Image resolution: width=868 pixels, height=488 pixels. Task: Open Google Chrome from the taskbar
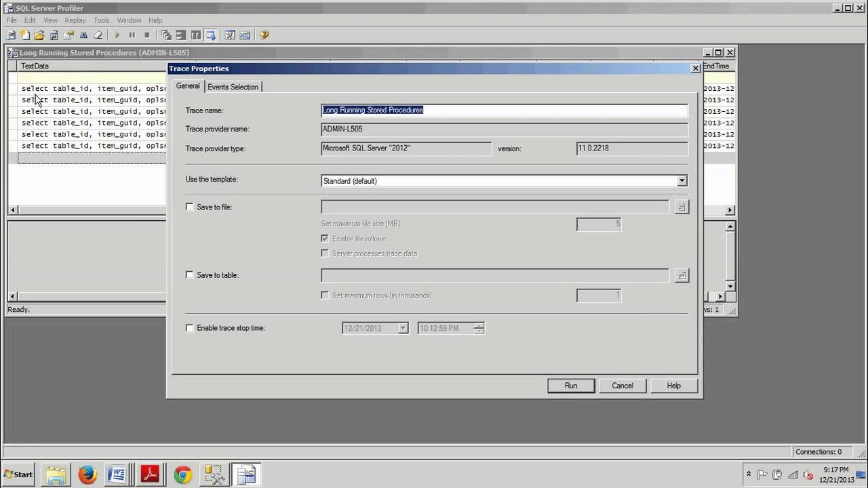182,475
